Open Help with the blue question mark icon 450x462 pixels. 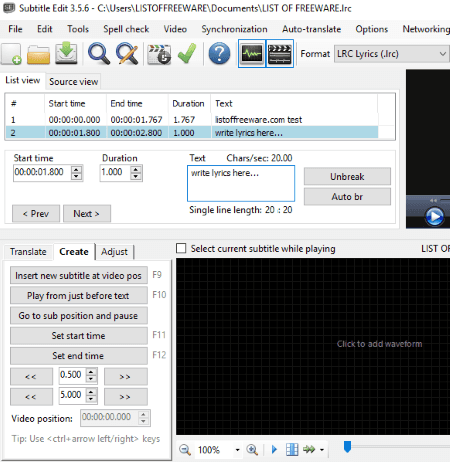[219, 53]
